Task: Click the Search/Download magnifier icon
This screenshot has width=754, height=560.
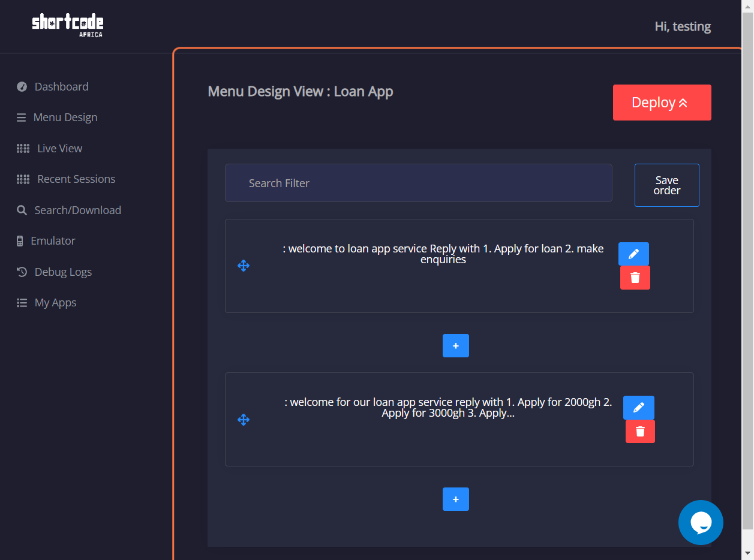Action: tap(22, 210)
